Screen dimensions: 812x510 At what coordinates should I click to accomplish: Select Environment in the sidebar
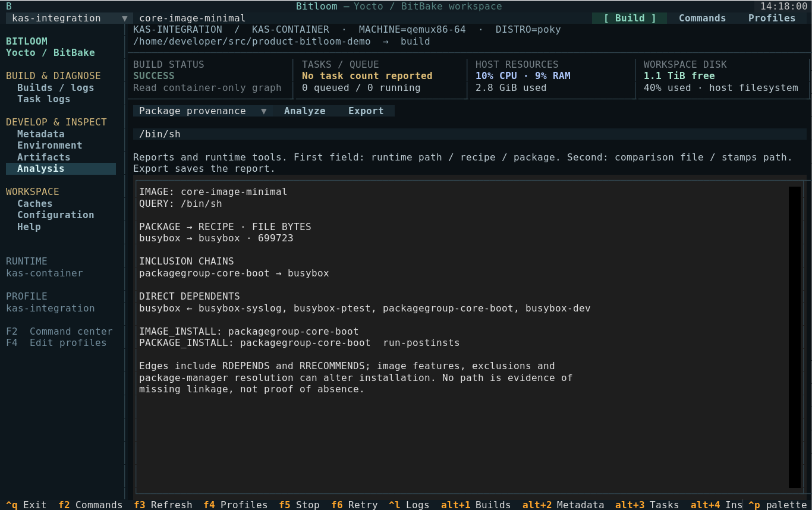[49, 146]
